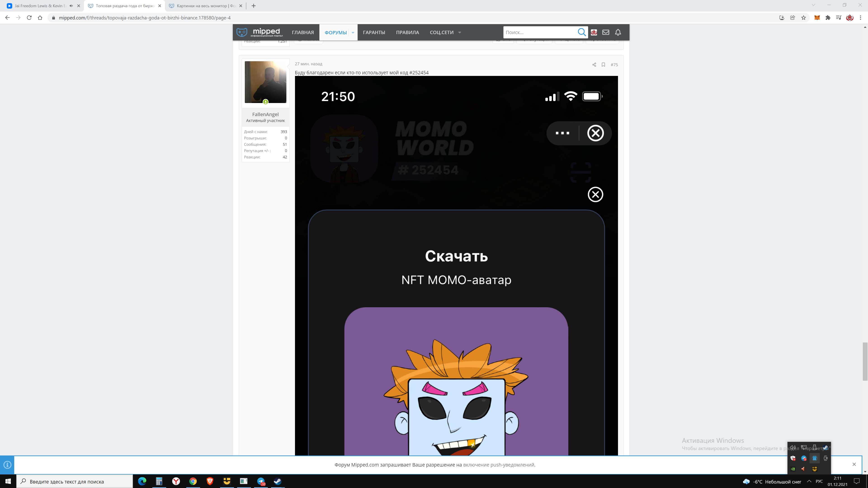Open the clock showing 2:11

[837, 481]
